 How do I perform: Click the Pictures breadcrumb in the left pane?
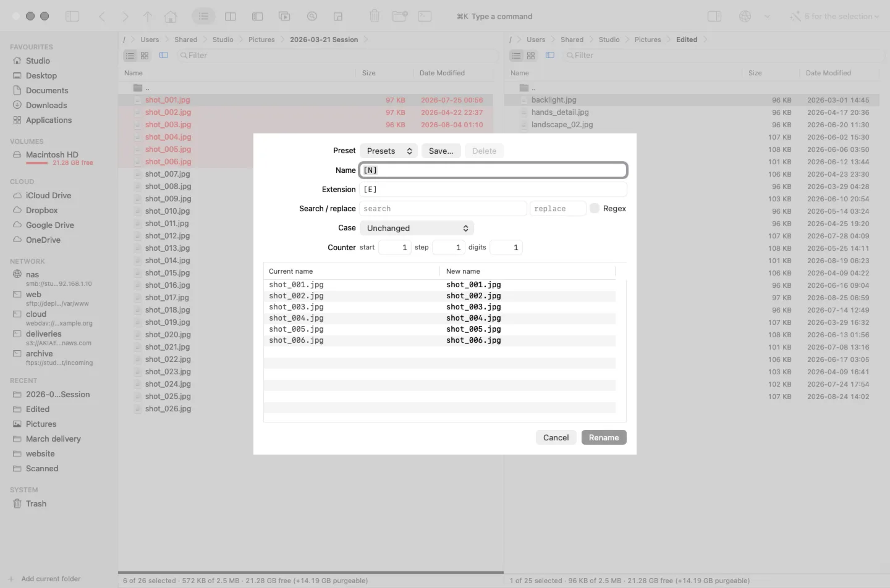261,40
